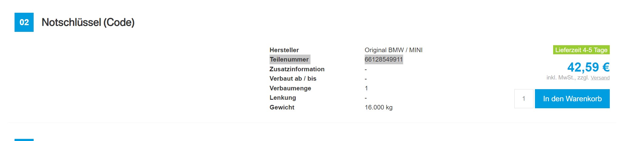This screenshot has height=141, width=644.
Task: Click the Zusatzinformation label
Action: (297, 69)
